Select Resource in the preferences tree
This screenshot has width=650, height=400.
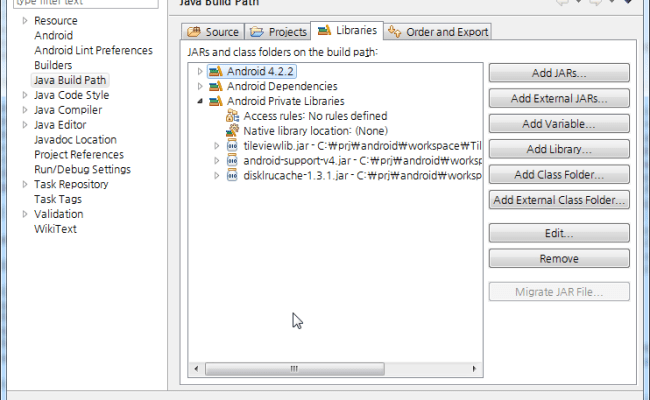pyautogui.click(x=56, y=21)
